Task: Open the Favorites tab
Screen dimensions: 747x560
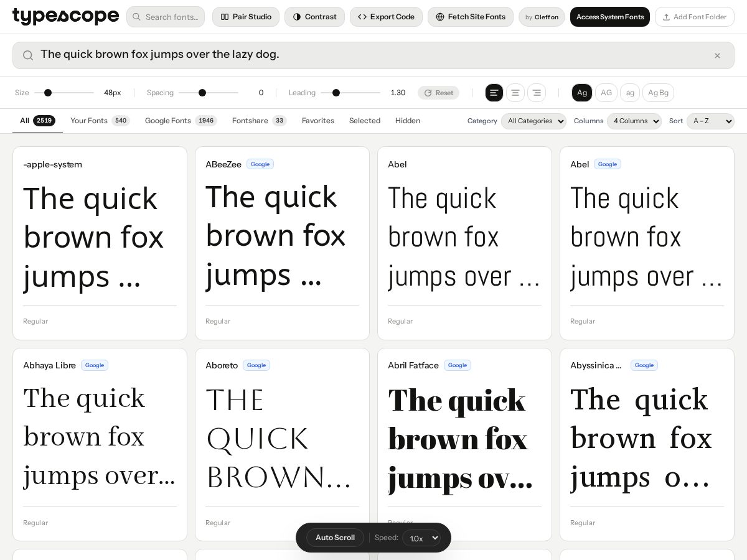Action: click(x=318, y=121)
